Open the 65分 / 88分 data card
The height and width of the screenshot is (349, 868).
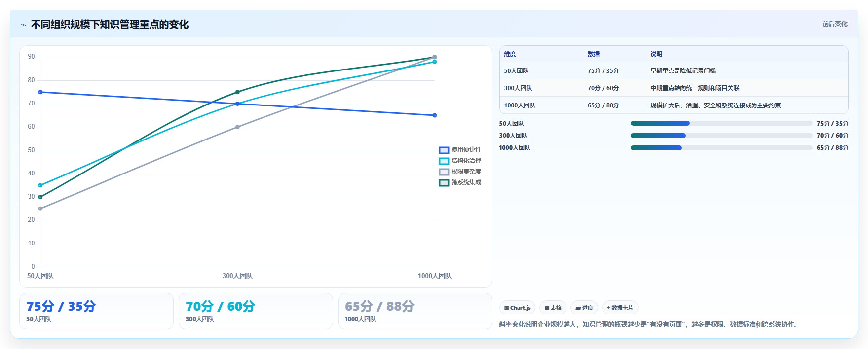(415, 311)
